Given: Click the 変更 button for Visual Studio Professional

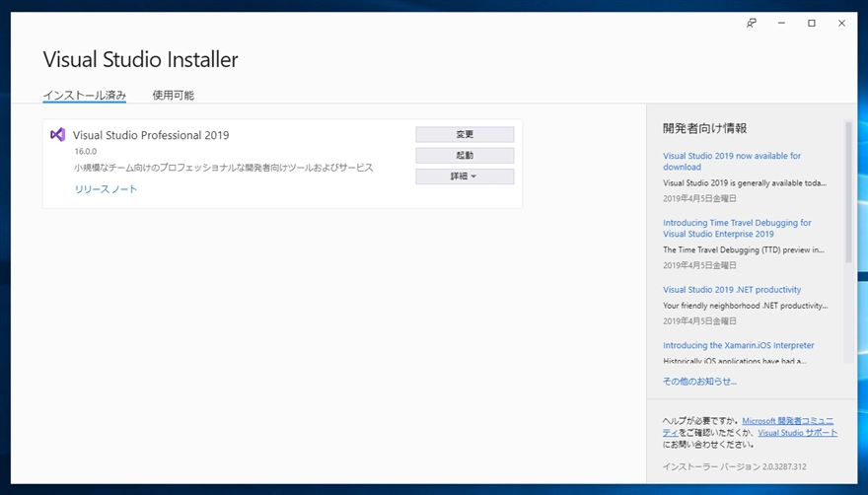Looking at the screenshot, I should coord(465,134).
